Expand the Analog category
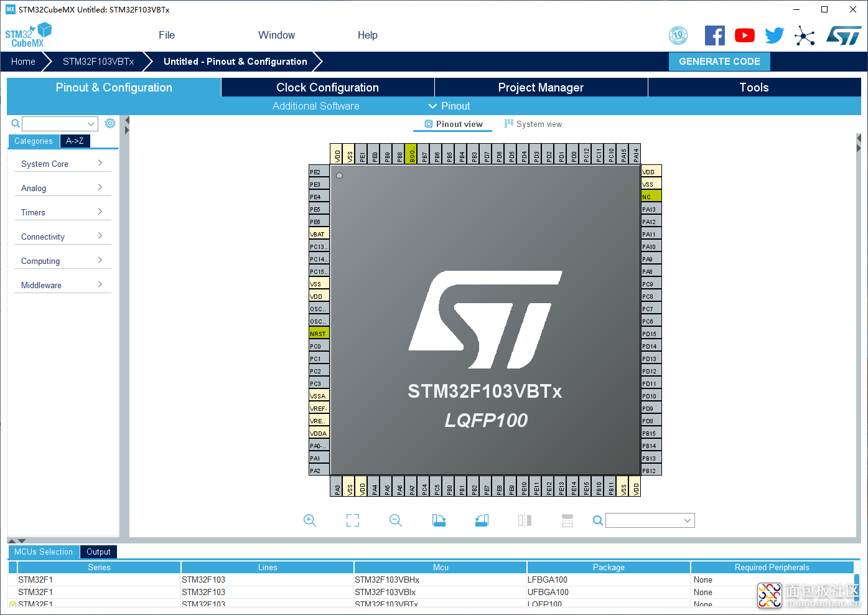 tap(62, 188)
